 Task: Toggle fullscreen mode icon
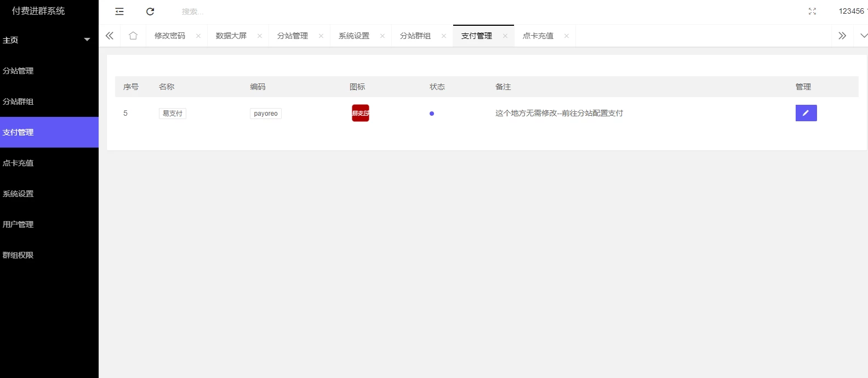(x=812, y=12)
